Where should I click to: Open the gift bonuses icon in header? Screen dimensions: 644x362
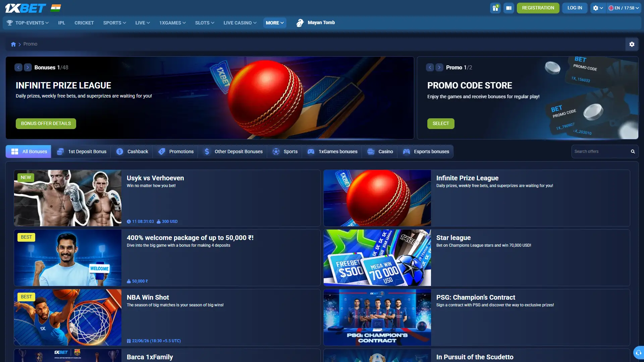tap(495, 8)
